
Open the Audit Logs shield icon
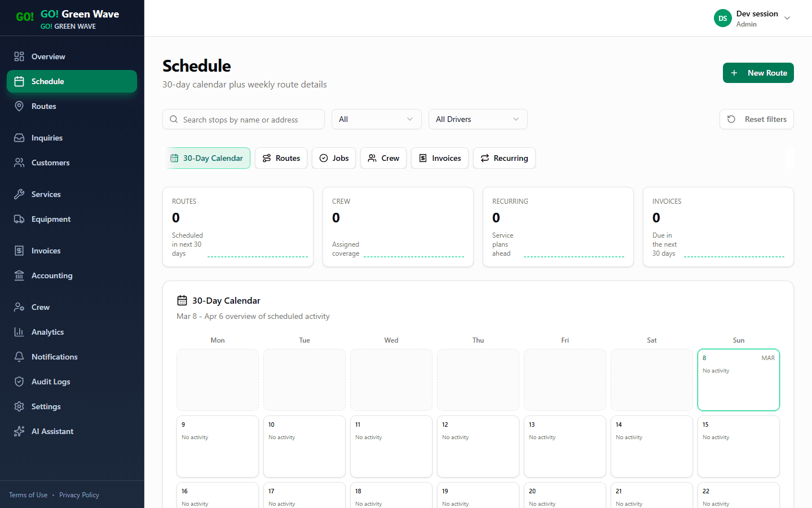19,382
